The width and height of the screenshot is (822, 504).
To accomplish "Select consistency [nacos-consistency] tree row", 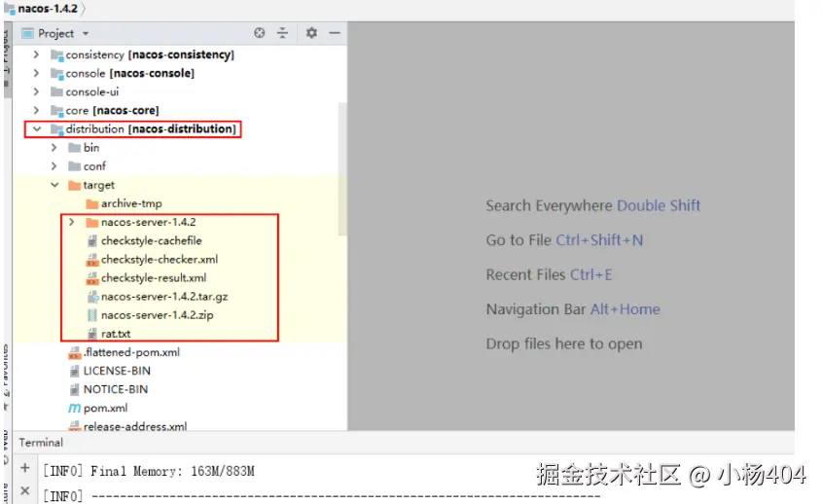I will coord(179,54).
